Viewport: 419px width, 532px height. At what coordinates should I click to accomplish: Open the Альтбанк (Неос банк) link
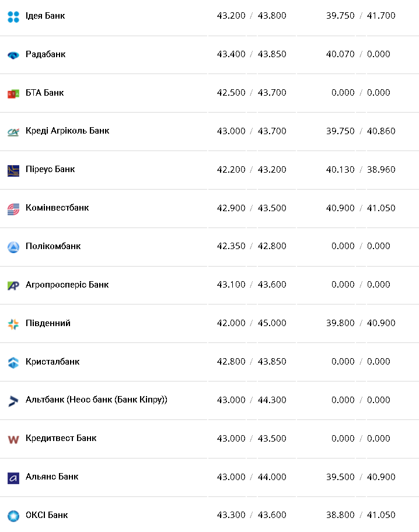coord(96,400)
